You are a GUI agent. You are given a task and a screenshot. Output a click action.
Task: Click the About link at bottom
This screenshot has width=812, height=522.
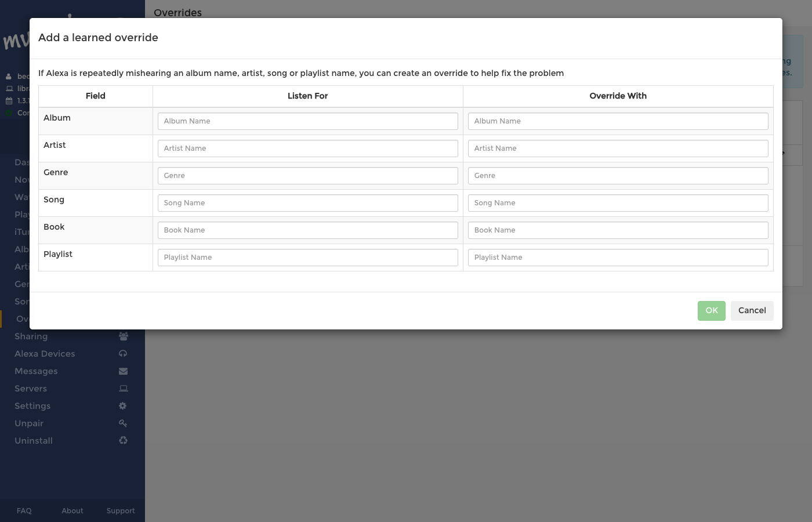(x=72, y=510)
